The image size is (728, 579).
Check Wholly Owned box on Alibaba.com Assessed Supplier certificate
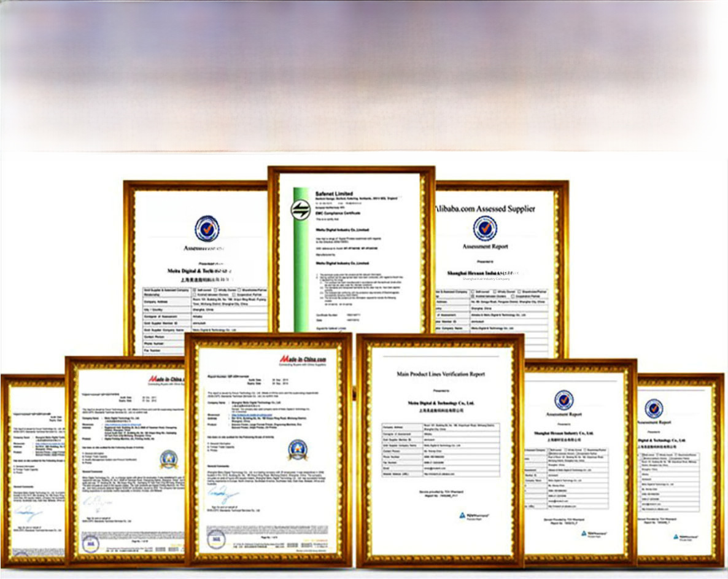(x=495, y=292)
